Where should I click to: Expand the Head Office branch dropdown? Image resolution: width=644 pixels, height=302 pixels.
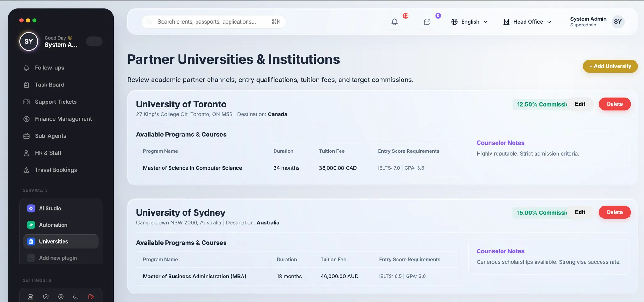(527, 22)
